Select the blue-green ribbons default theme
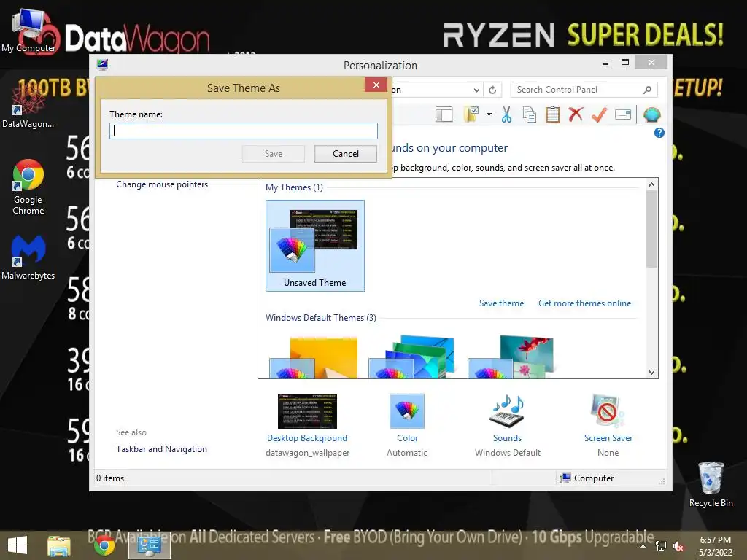 412,357
